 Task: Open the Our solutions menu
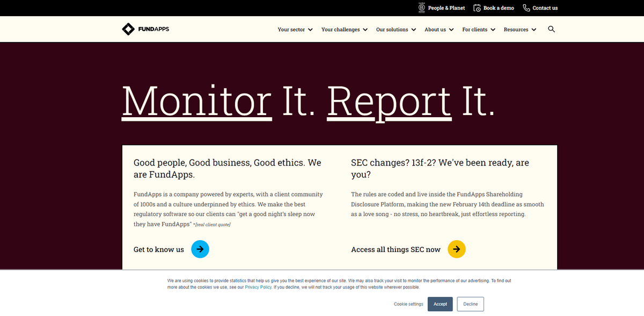coord(396,30)
